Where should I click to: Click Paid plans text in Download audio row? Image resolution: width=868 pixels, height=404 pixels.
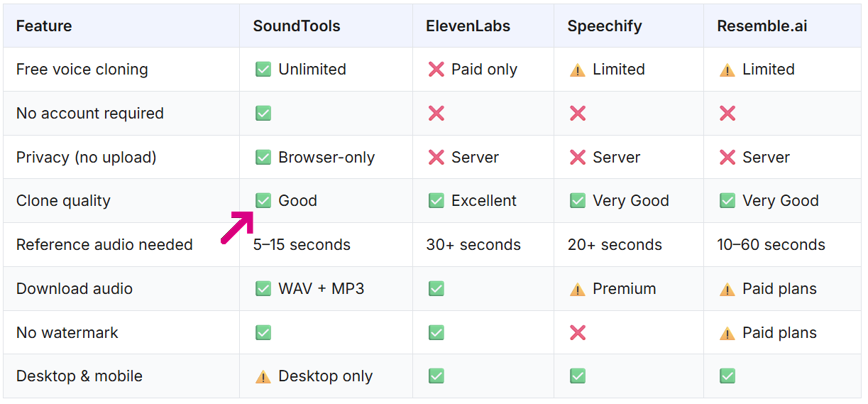click(x=779, y=289)
